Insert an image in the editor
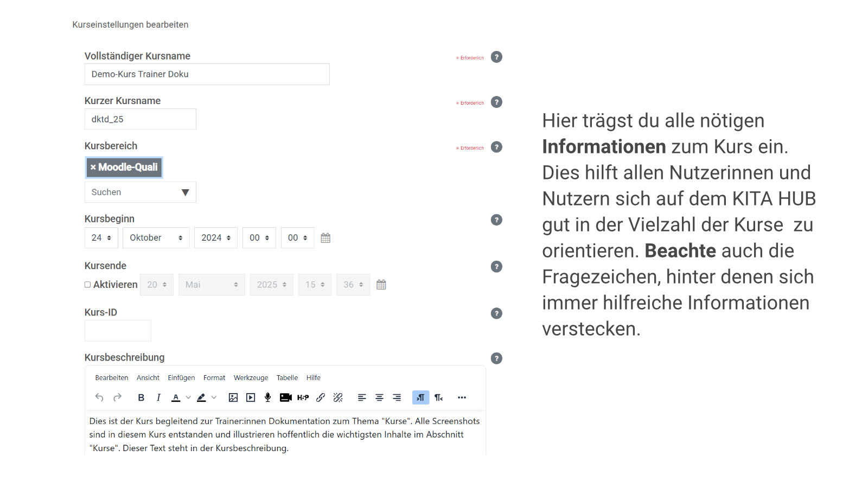The height and width of the screenshot is (488, 868). tap(233, 397)
